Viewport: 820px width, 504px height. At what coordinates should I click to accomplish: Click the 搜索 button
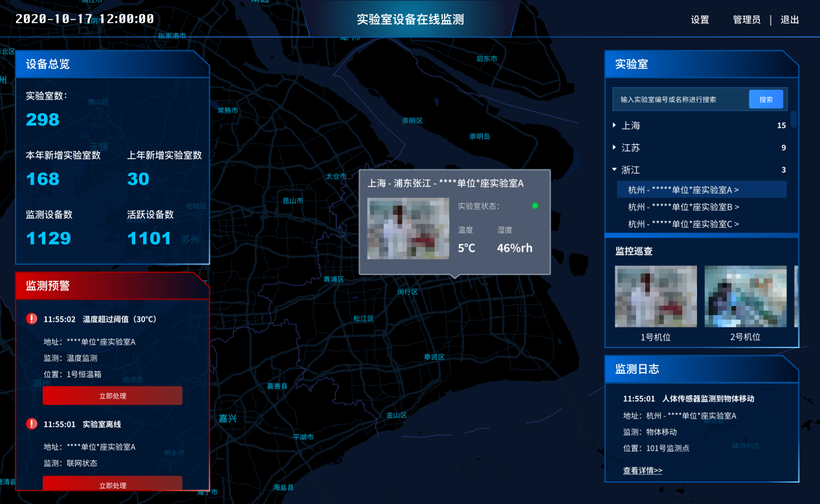tap(766, 99)
